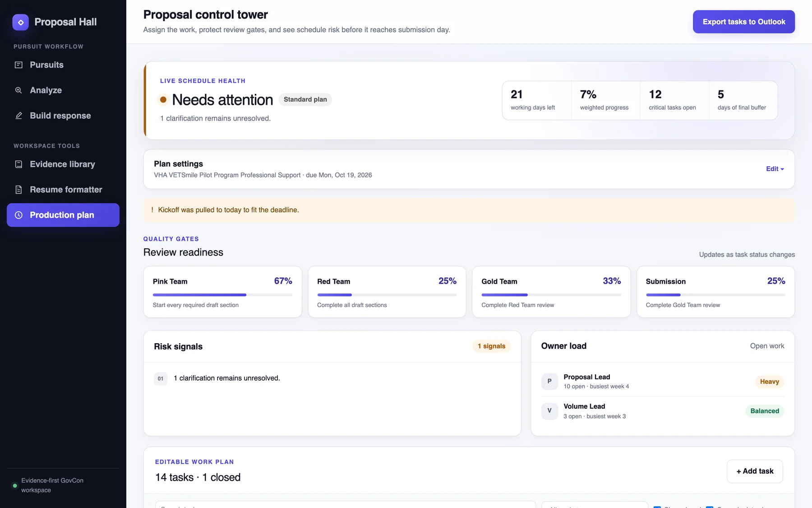Click the Pink Team '67%' value

[x=283, y=281]
